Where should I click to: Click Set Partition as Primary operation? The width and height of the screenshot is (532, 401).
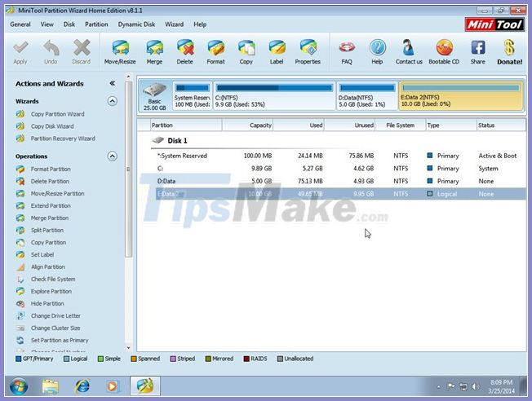(52, 340)
